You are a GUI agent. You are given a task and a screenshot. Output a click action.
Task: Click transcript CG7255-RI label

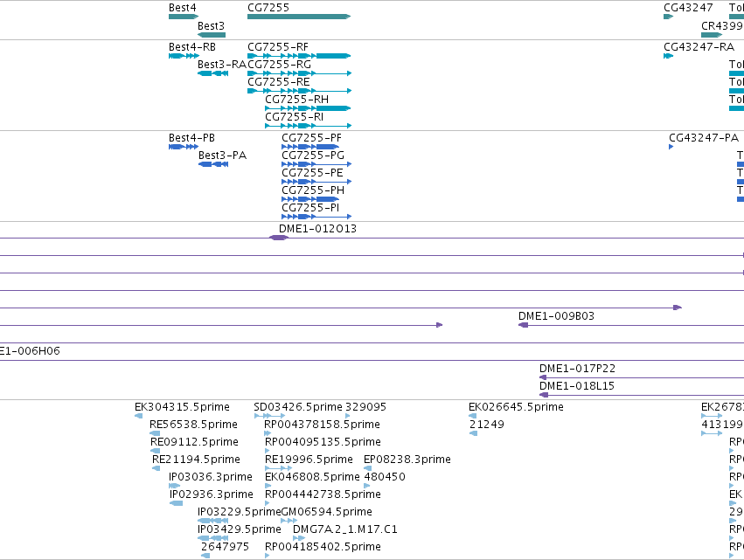[294, 117]
